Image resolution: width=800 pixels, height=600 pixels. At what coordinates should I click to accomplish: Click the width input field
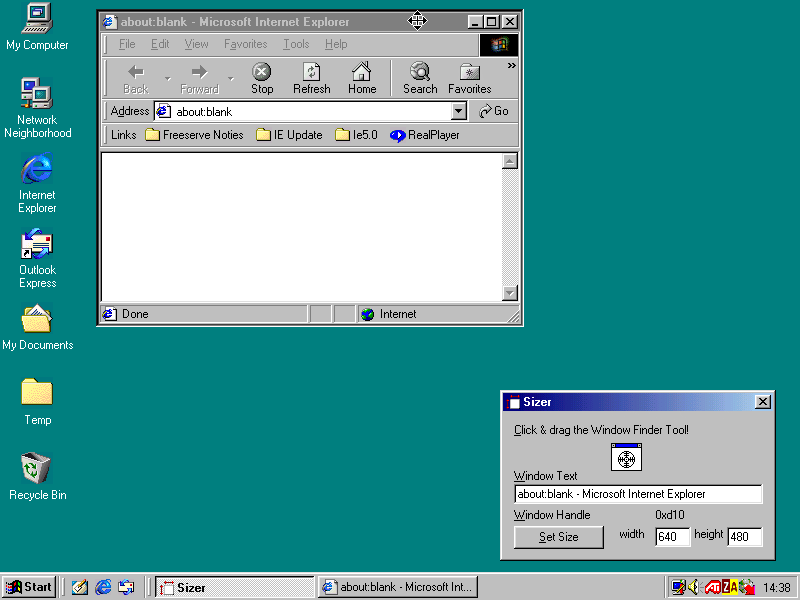pos(672,537)
